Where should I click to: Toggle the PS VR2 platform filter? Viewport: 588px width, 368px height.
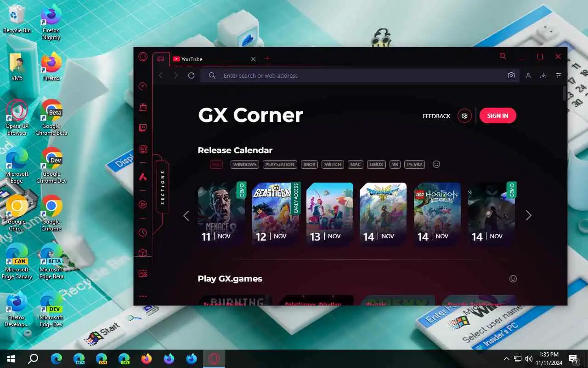click(x=415, y=164)
